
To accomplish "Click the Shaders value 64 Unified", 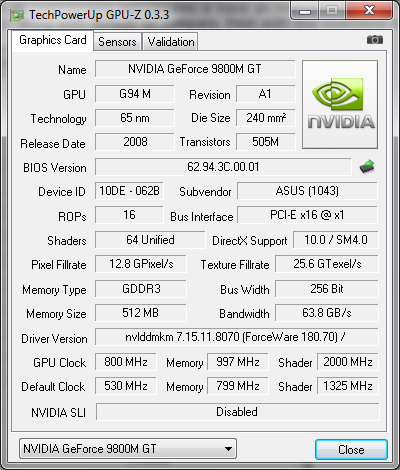I will pos(150,240).
